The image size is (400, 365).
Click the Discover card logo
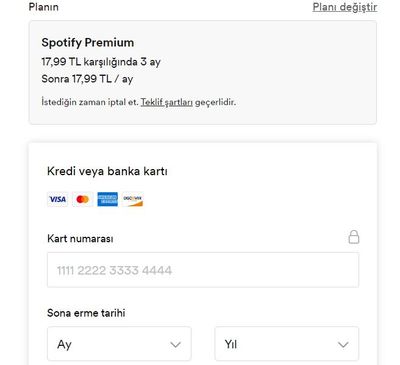(x=132, y=199)
